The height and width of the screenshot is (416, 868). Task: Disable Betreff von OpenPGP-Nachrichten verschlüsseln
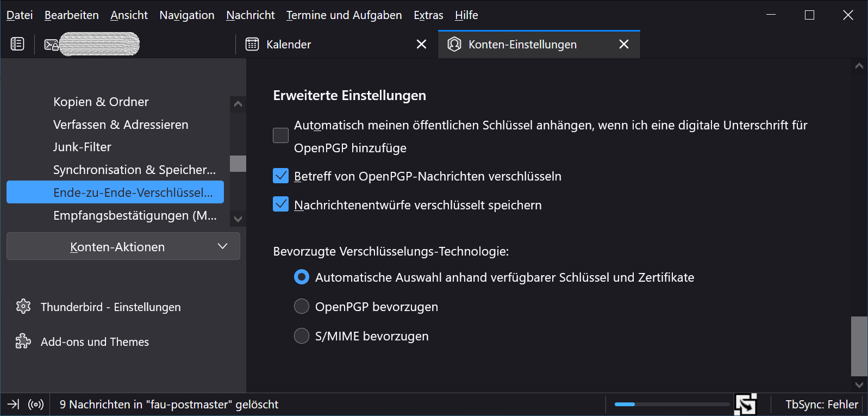coord(280,176)
